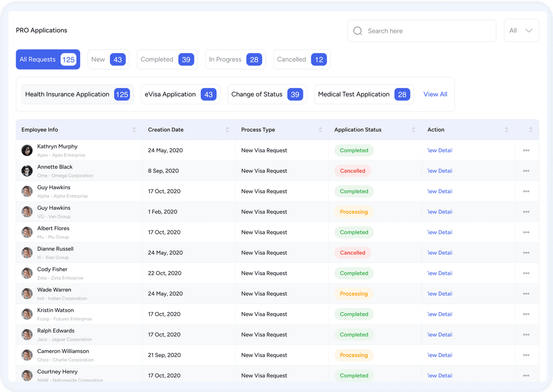Sort the Action column
The image size is (553, 392).
click(x=506, y=129)
